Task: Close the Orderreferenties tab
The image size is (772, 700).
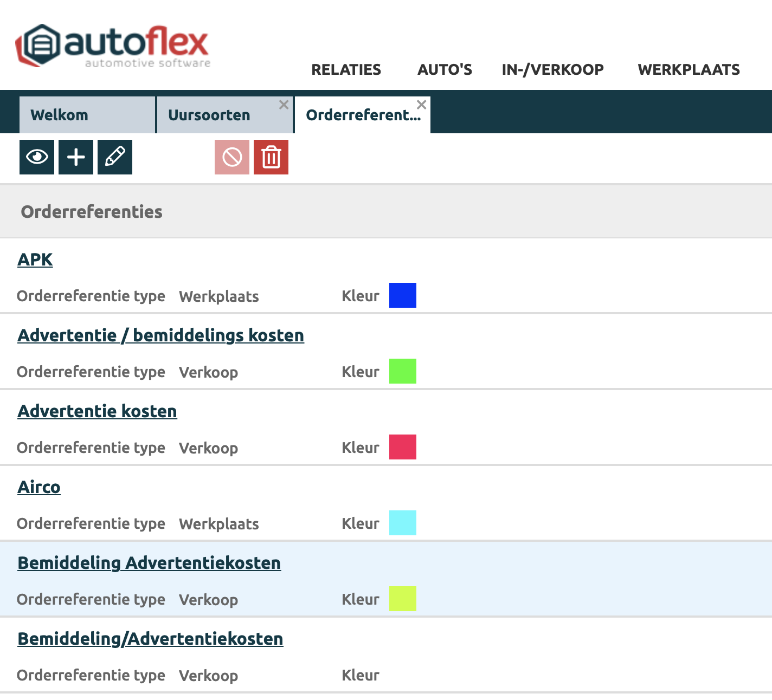Action: [x=421, y=105]
